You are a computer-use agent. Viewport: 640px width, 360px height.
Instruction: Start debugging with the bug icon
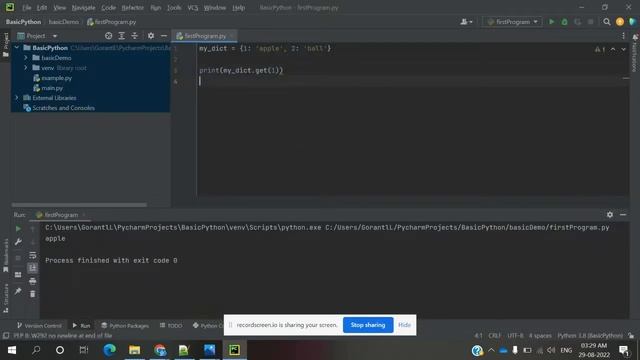point(564,22)
